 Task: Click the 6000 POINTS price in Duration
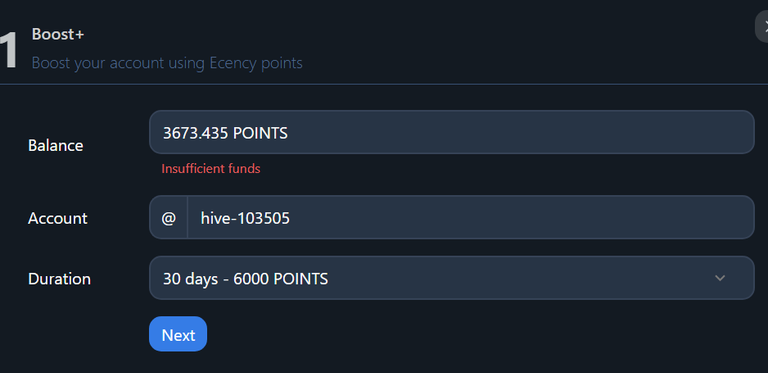[281, 279]
